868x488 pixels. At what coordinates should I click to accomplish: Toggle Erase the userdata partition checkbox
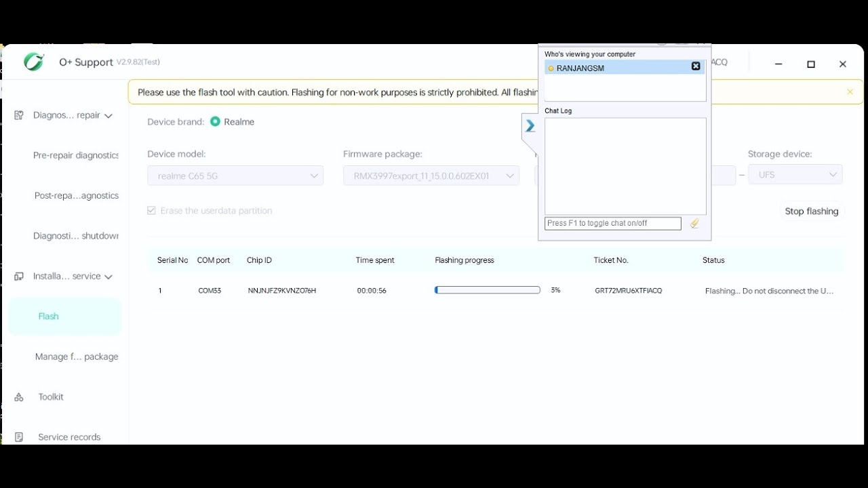click(151, 211)
